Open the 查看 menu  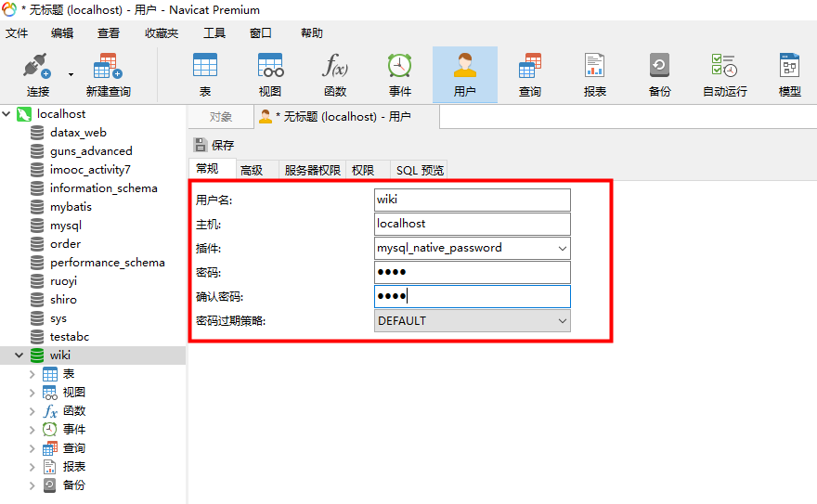pyautogui.click(x=109, y=33)
